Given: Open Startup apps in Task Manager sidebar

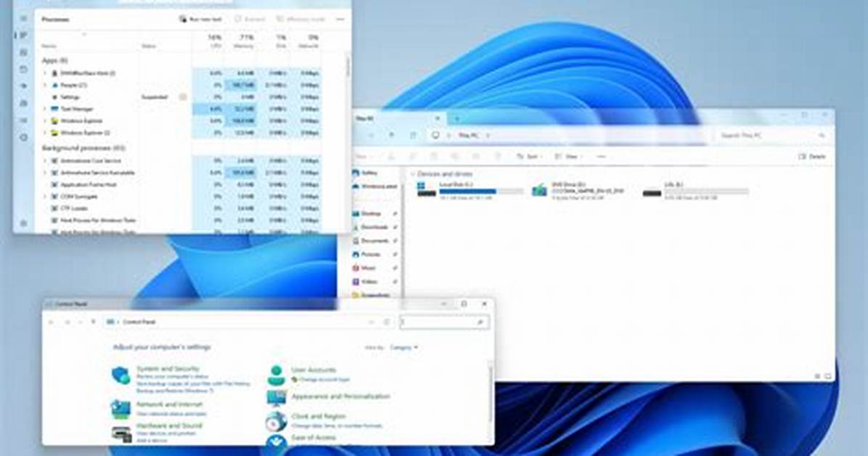Looking at the screenshot, I should (23, 86).
